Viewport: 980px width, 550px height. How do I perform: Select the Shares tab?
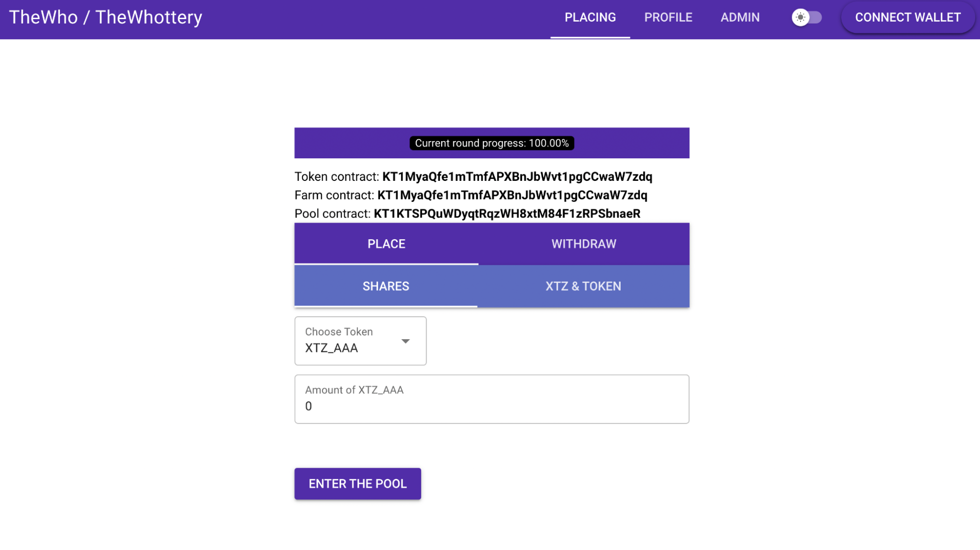[386, 286]
